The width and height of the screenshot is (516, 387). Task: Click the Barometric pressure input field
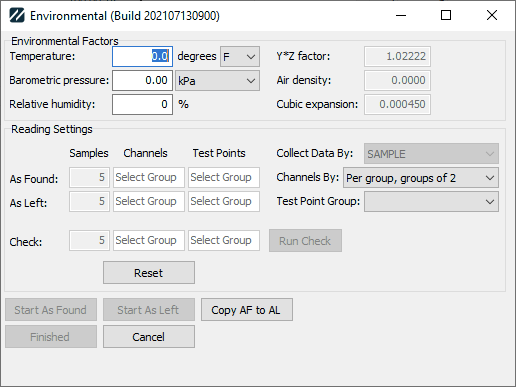pos(142,80)
